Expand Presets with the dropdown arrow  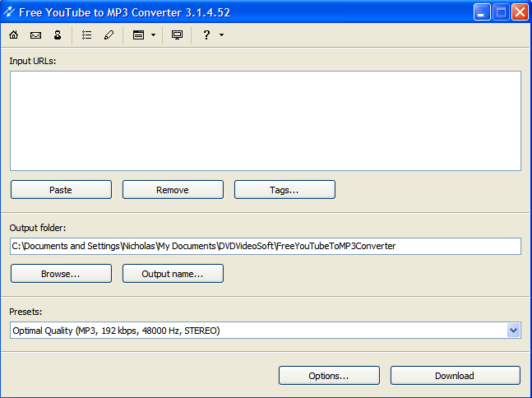click(513, 330)
